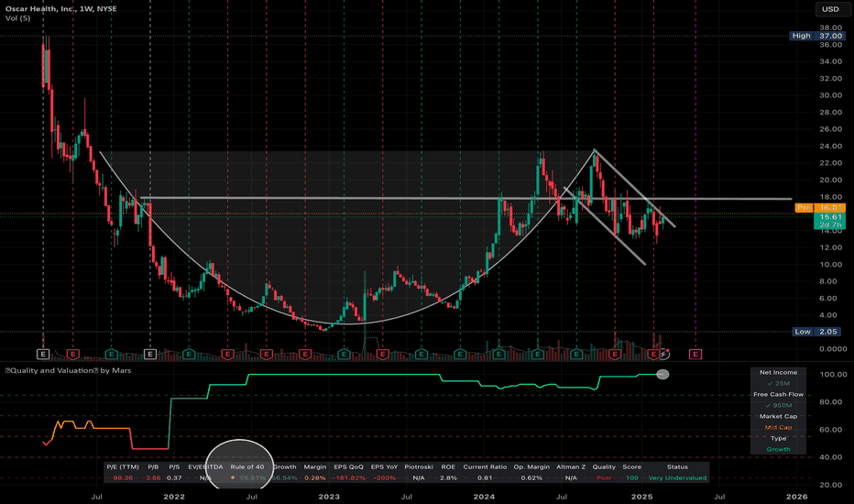Image resolution: width=854 pixels, height=504 pixels.
Task: Click the Low 2.05 price label
Action: 817,332
